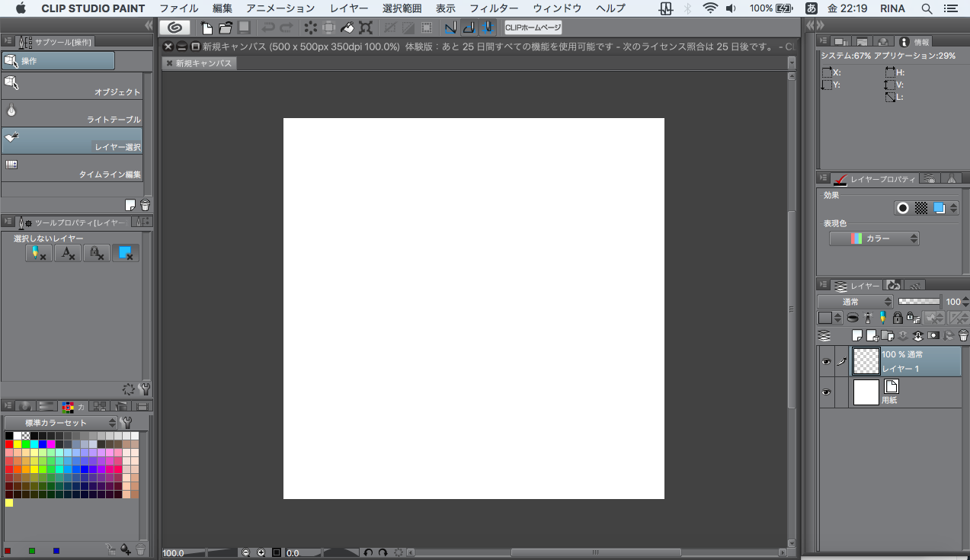Switch to the color set tab
The height and width of the screenshot is (560, 970).
click(x=73, y=406)
